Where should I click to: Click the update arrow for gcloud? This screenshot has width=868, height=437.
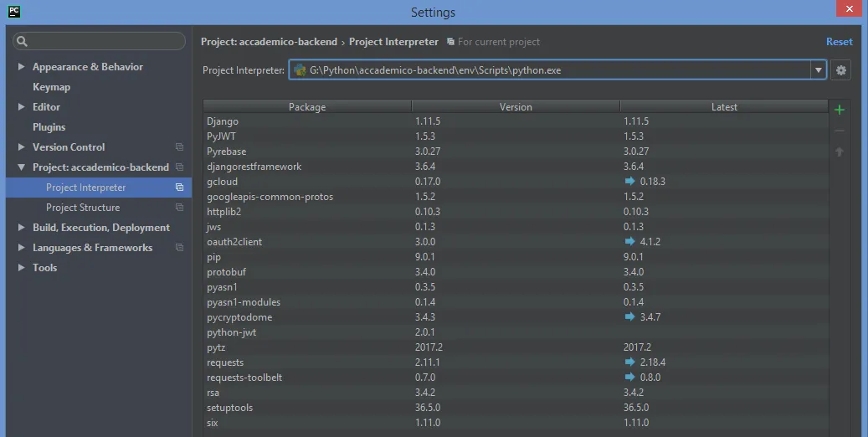click(x=629, y=181)
